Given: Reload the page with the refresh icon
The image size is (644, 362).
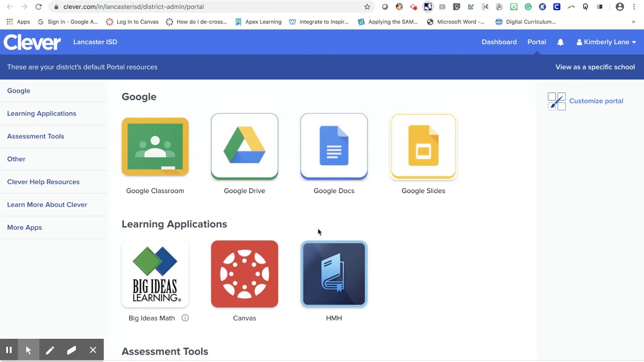Looking at the screenshot, I should pyautogui.click(x=38, y=7).
